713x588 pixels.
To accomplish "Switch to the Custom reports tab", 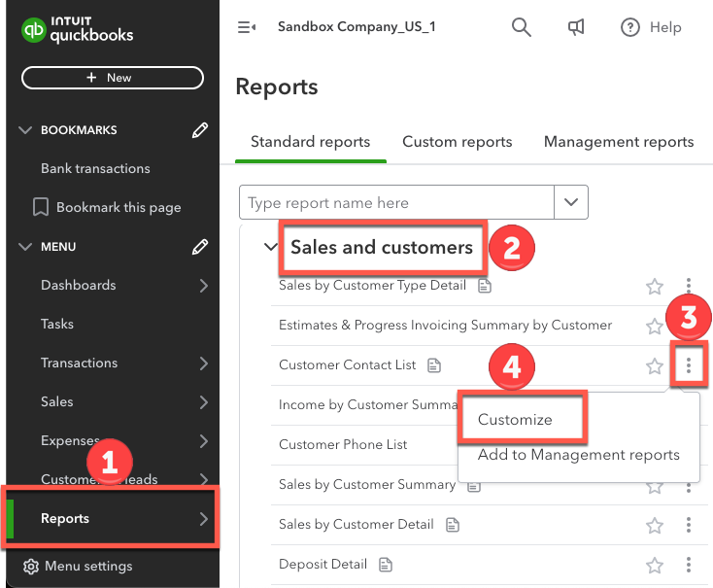I will coord(457,142).
